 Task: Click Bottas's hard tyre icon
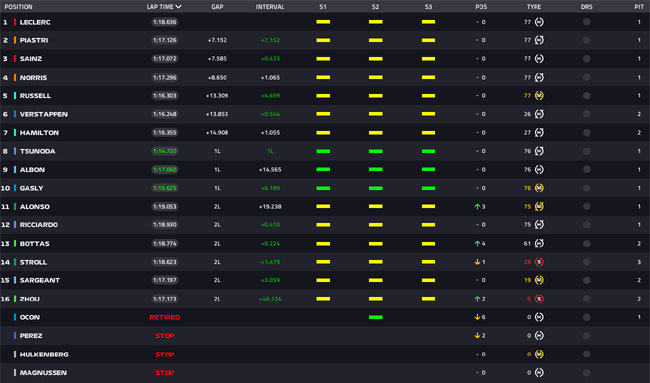click(539, 243)
